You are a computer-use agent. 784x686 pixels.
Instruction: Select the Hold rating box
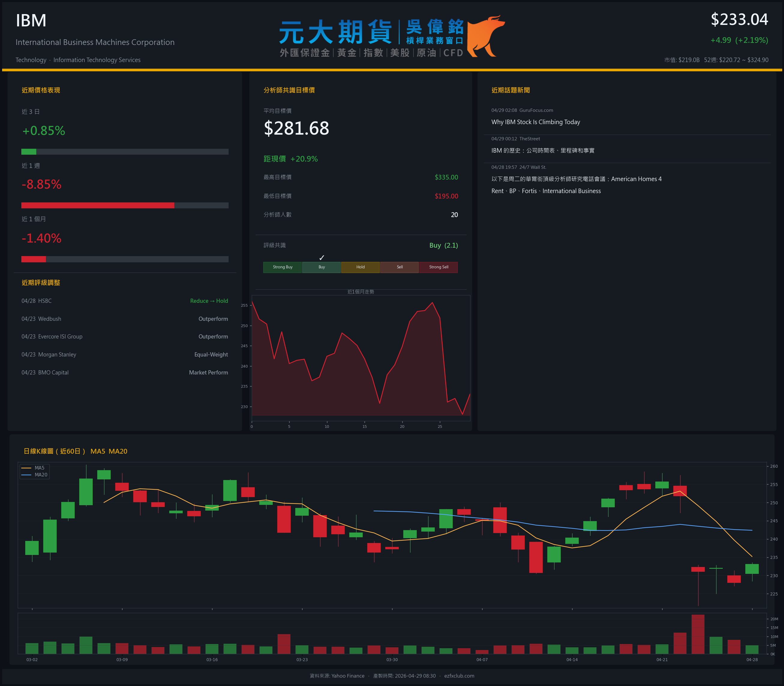pos(360,267)
